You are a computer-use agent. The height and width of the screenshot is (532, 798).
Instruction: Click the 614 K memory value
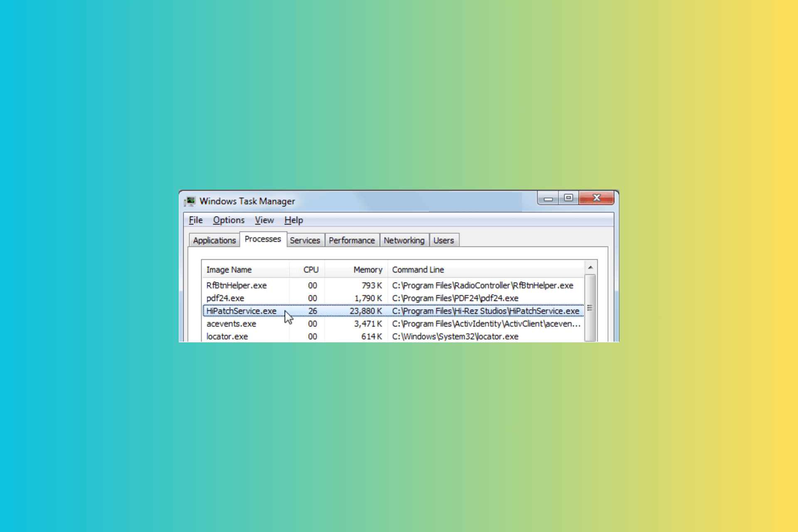pyautogui.click(x=372, y=337)
